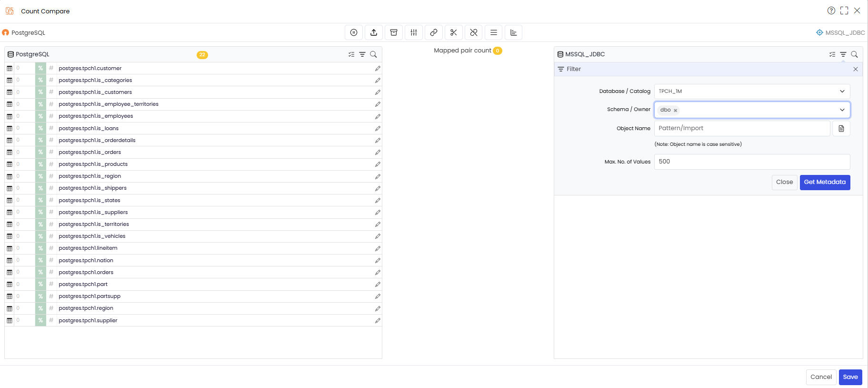Toggle the percent badge on postgres.tpch1.region
868x388 pixels.
pos(40,308)
